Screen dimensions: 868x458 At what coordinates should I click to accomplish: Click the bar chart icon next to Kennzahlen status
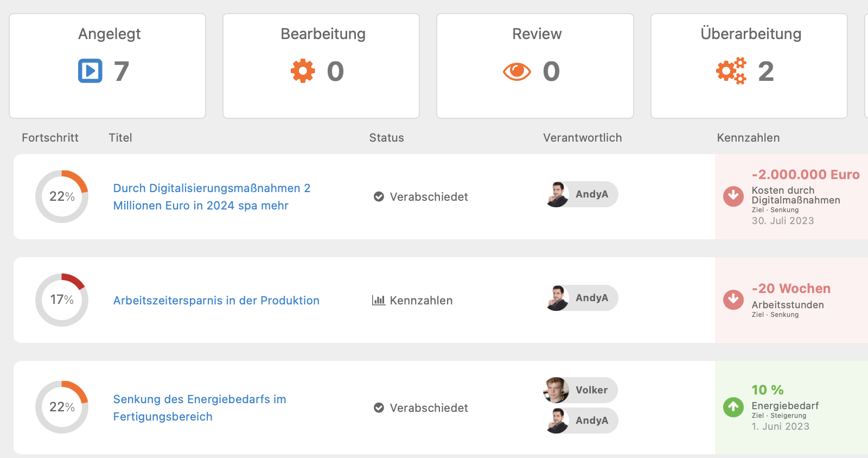[x=379, y=300]
